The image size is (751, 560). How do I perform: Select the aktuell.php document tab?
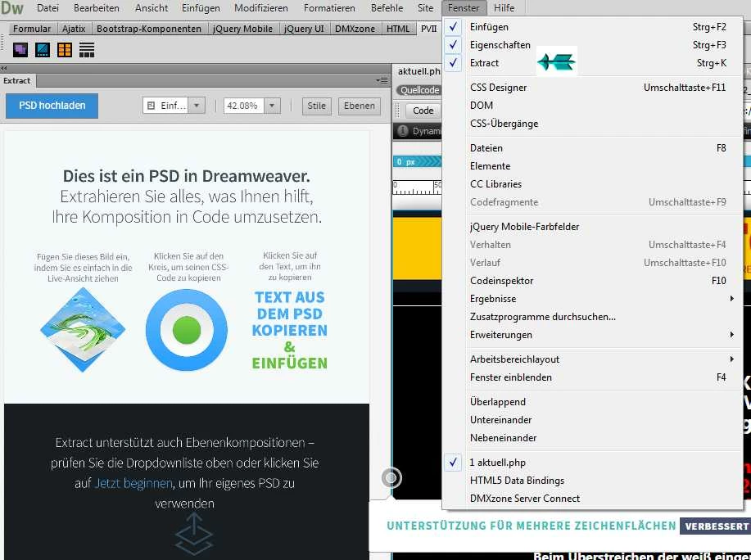coord(418,71)
